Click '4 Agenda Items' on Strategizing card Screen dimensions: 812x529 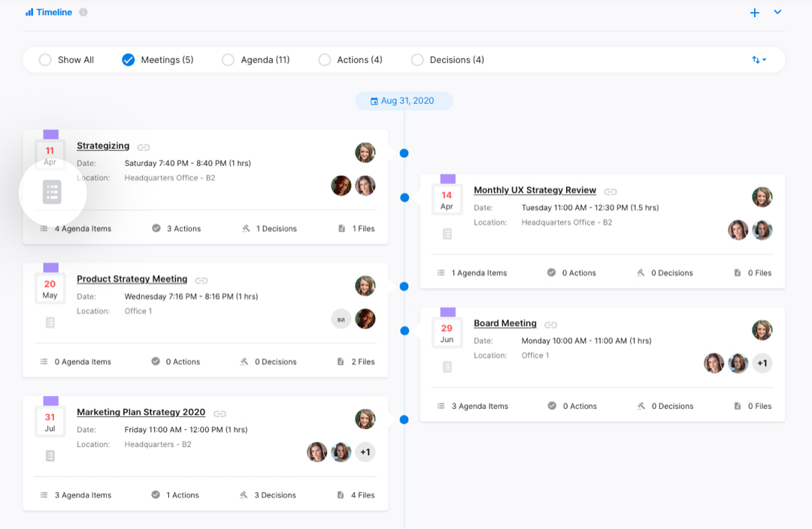[83, 228]
